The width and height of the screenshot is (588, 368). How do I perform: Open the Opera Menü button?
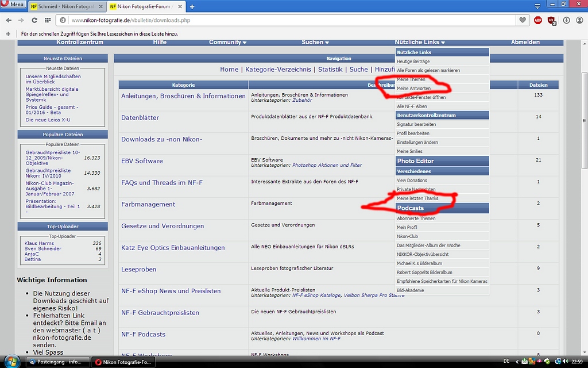(x=13, y=5)
